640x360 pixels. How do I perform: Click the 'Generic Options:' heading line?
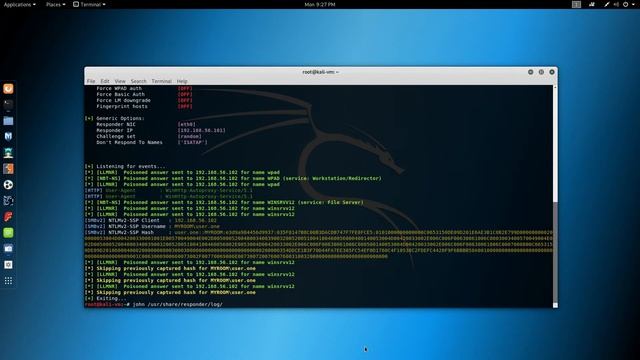click(x=115, y=118)
